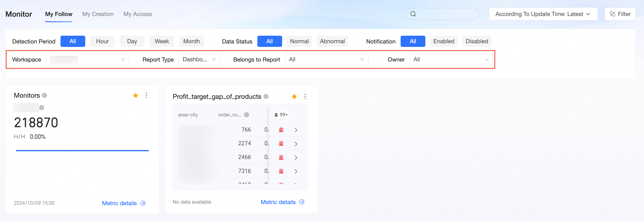Click alarm icon in row 7316
The image size is (644, 221).
[281, 171]
